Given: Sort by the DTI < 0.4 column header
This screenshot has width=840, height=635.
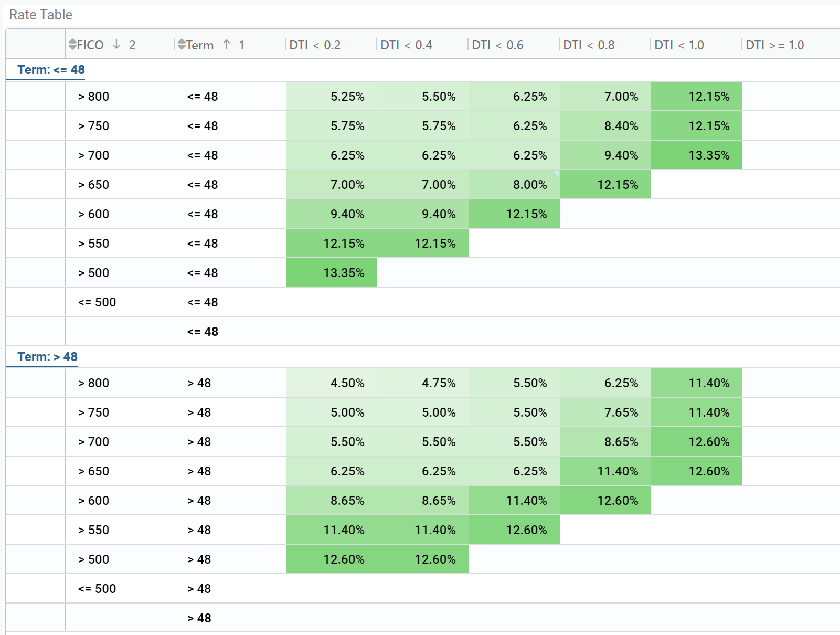Looking at the screenshot, I should [x=406, y=45].
